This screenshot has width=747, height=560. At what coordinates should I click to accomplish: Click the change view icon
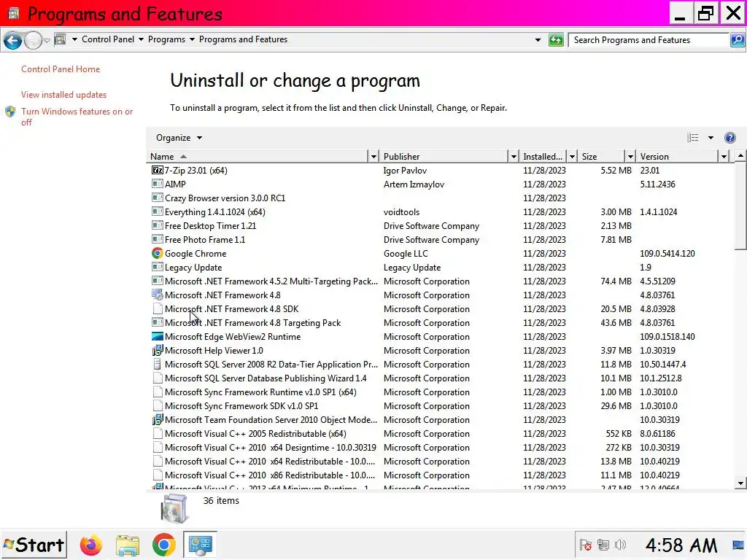[x=693, y=138]
